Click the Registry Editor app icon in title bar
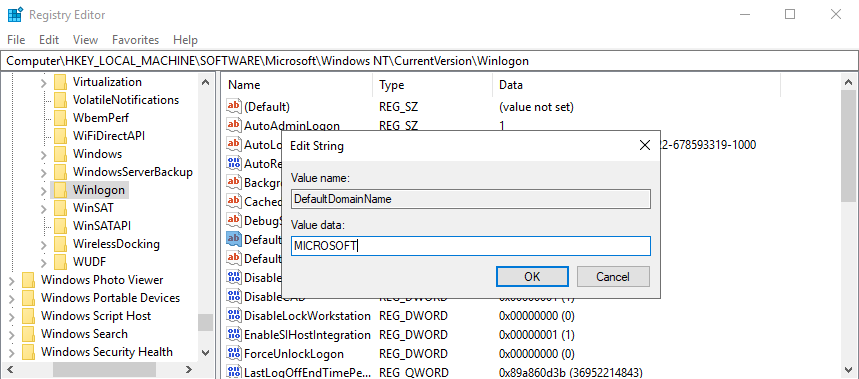Image resolution: width=859 pixels, height=379 pixels. 14,14
